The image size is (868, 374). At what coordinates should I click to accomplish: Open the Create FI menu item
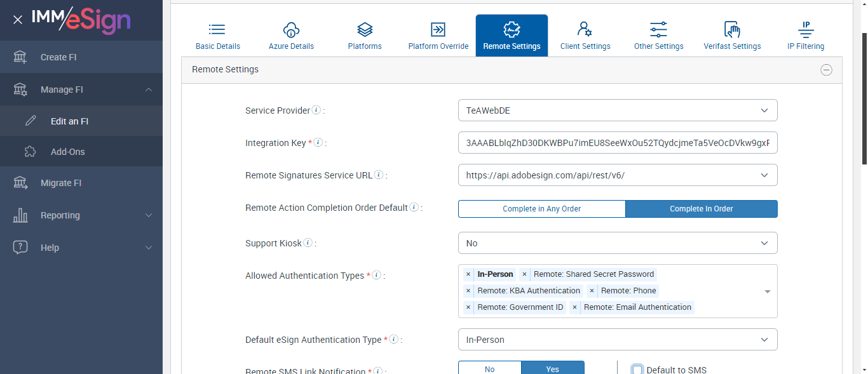81,57
